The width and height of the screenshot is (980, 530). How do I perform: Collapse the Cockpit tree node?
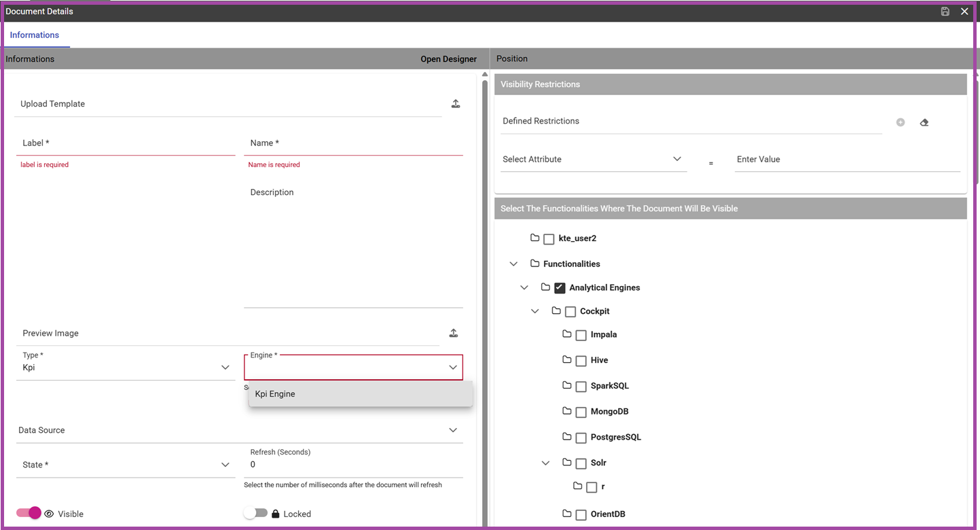[x=535, y=311]
